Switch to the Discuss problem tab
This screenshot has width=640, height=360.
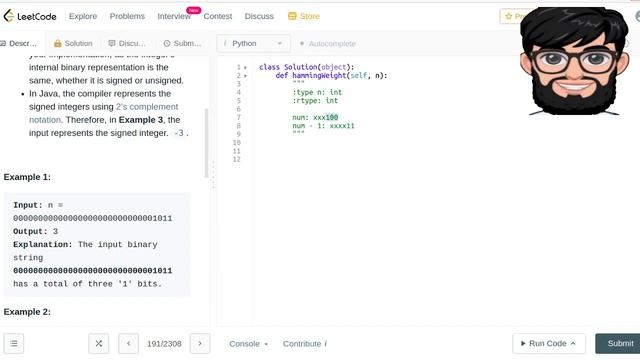point(127,43)
